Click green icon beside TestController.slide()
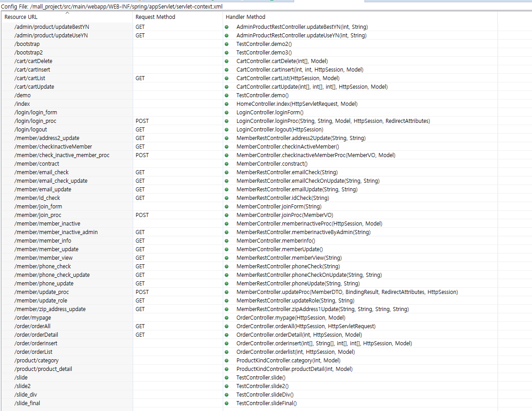532x411 pixels. pyautogui.click(x=227, y=378)
